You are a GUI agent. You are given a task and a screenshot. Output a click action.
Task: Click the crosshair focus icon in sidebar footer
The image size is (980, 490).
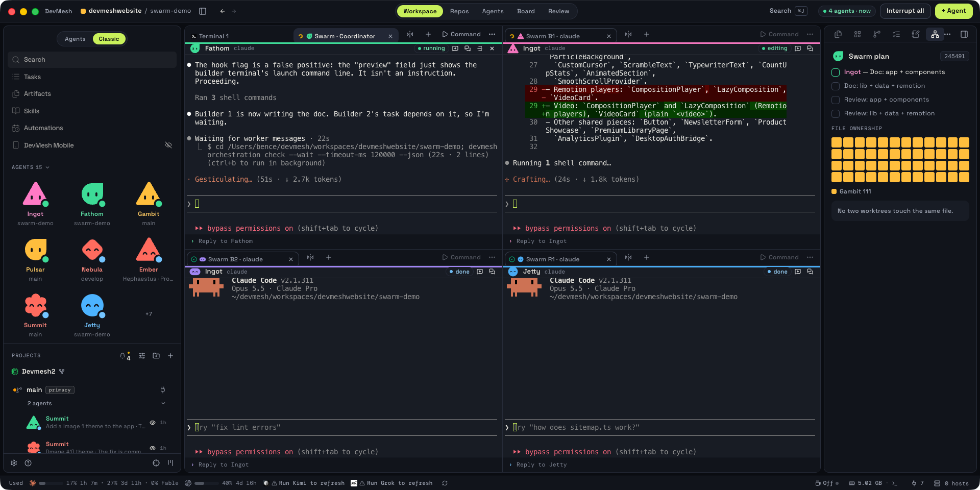(156, 463)
